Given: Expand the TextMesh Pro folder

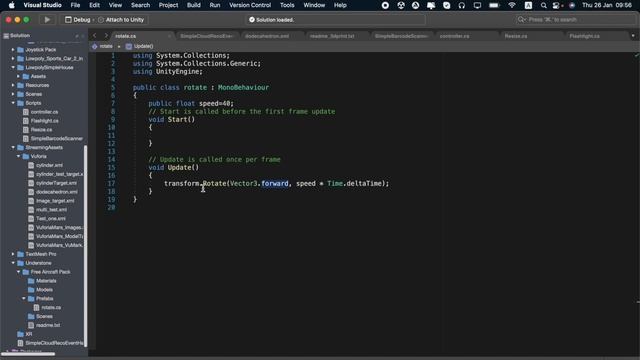Looking at the screenshot, I should click(13, 254).
